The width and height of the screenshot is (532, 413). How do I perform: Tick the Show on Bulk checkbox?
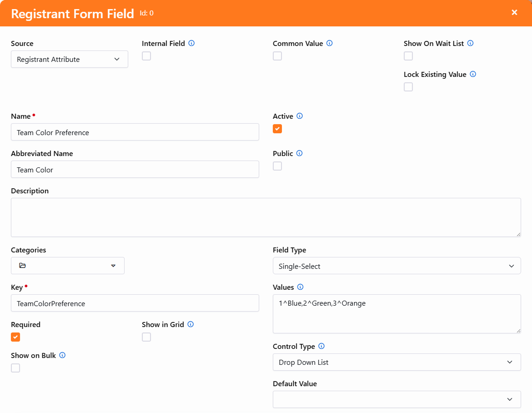tap(15, 368)
